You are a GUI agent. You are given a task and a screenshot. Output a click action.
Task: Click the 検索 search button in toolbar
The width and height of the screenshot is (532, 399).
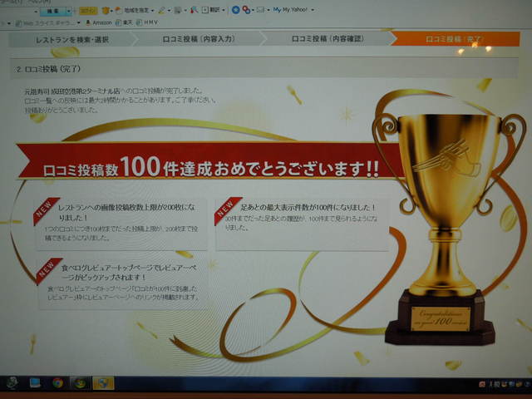tap(58, 10)
